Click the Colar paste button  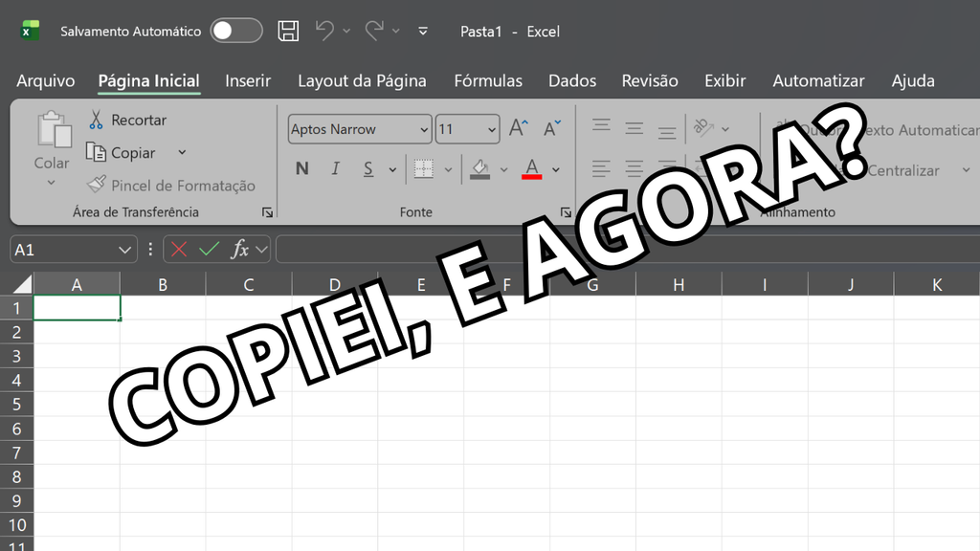52,148
